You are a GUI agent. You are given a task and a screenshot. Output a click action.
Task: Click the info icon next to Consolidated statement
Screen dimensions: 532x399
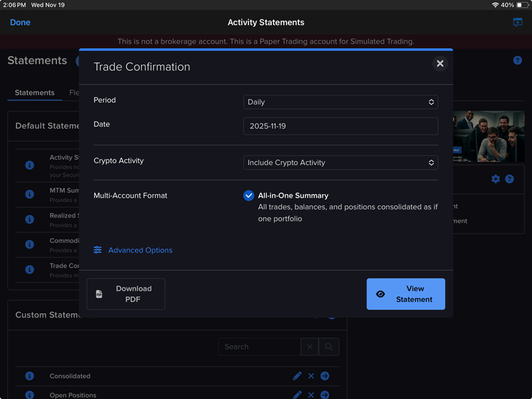[30, 376]
